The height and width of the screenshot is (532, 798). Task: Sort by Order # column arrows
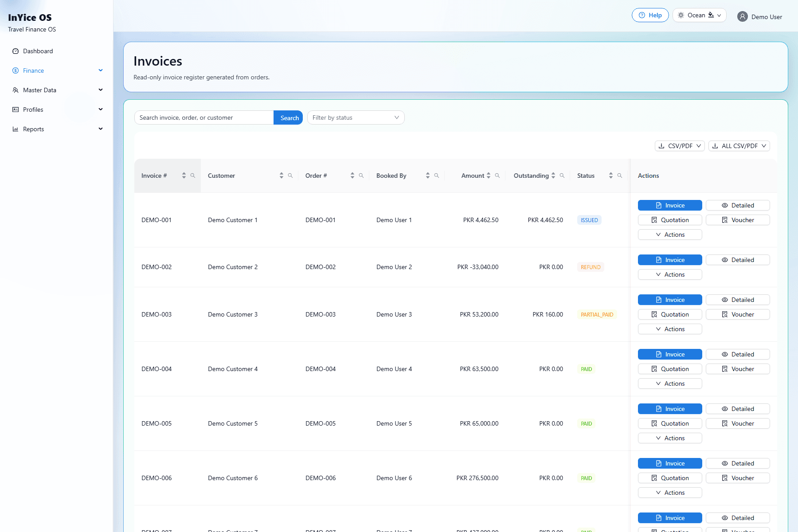pos(352,176)
